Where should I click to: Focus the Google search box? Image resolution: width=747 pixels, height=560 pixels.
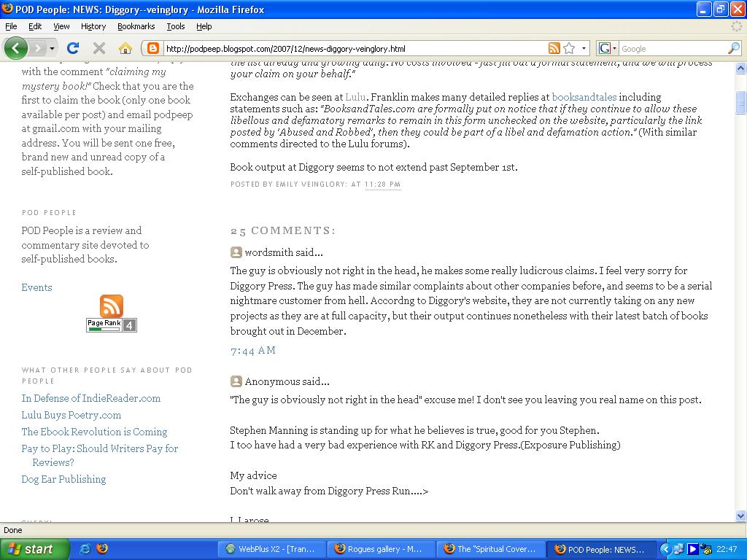pyautogui.click(x=673, y=49)
